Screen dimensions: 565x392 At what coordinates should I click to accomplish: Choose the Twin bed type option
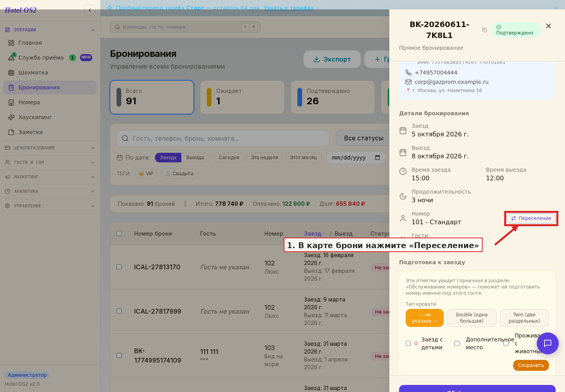[x=524, y=318]
